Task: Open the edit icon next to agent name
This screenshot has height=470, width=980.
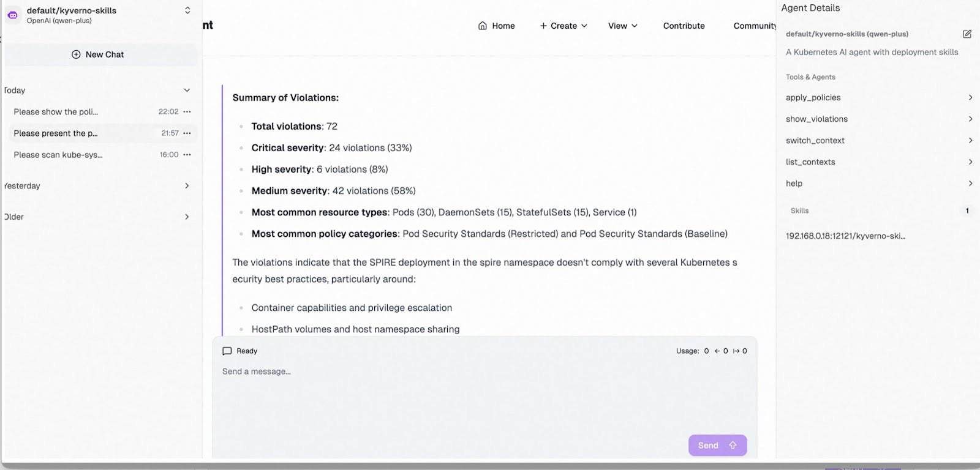Action: pos(967,34)
